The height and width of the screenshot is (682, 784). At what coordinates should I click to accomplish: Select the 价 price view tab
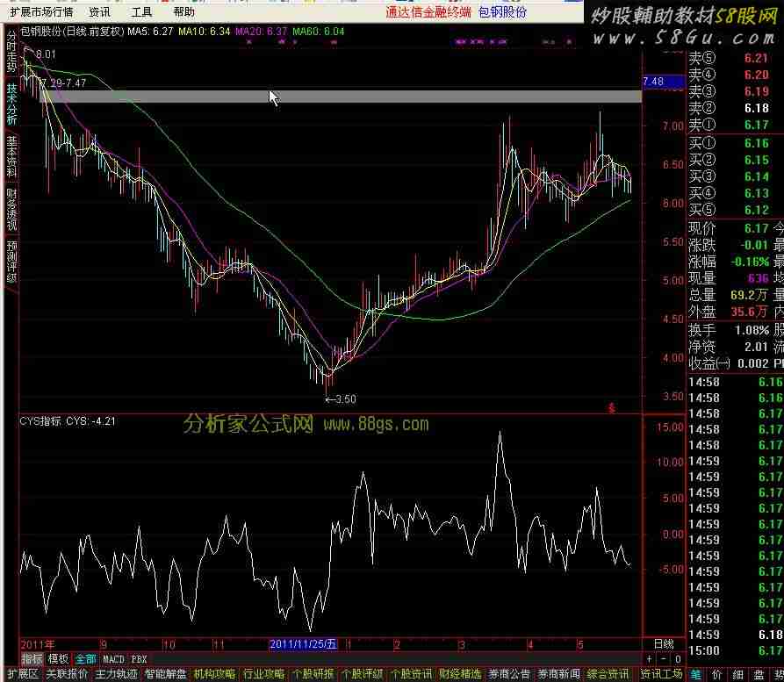coord(717,674)
